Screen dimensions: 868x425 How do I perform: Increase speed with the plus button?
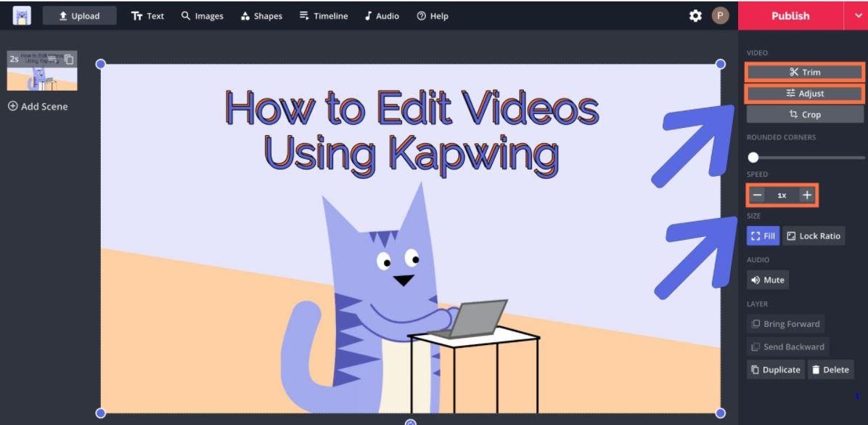point(807,195)
